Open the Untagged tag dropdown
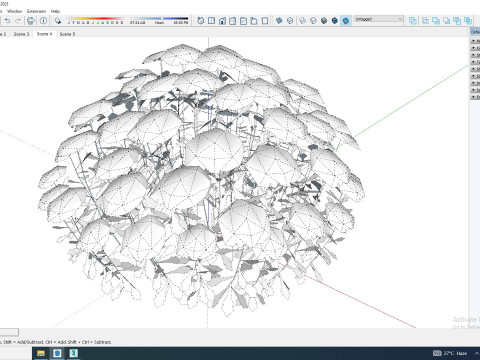 point(379,19)
